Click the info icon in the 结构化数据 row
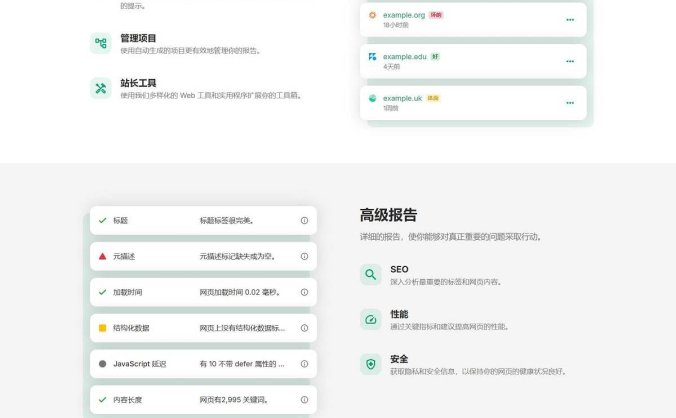This screenshot has height=418, width=676. tap(304, 328)
